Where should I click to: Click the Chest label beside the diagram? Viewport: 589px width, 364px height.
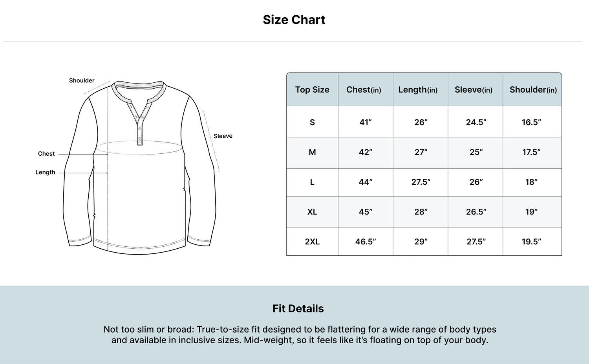(46, 154)
